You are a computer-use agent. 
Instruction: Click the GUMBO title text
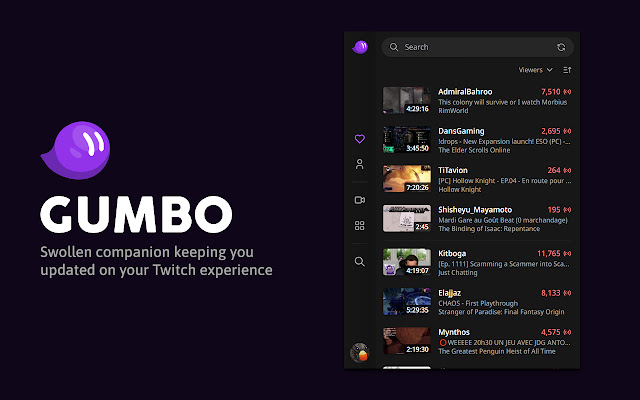[136, 214]
